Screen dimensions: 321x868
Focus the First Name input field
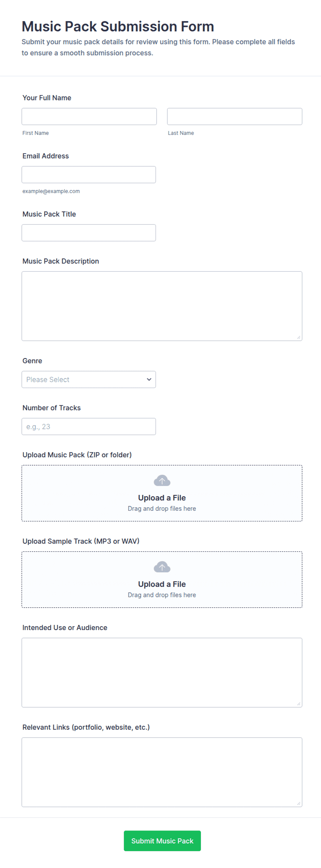coord(89,117)
